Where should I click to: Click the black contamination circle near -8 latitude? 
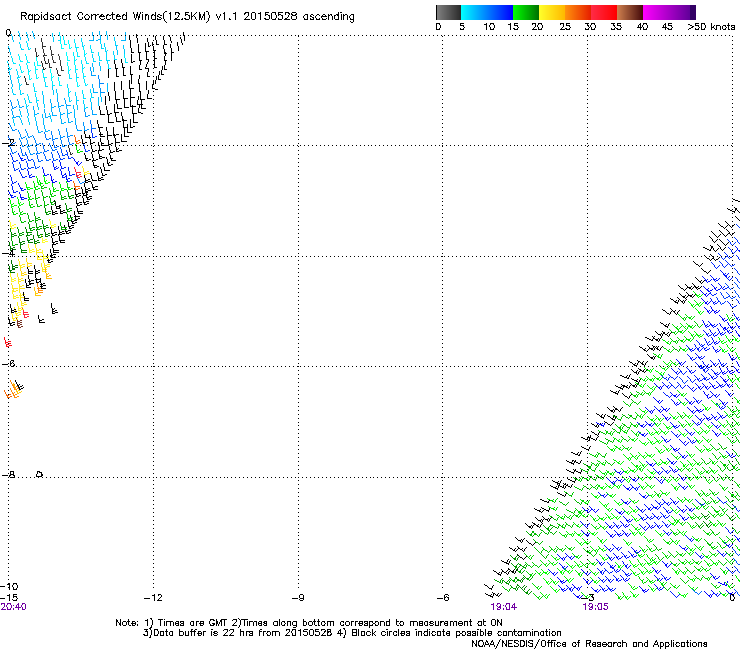pos(40,474)
